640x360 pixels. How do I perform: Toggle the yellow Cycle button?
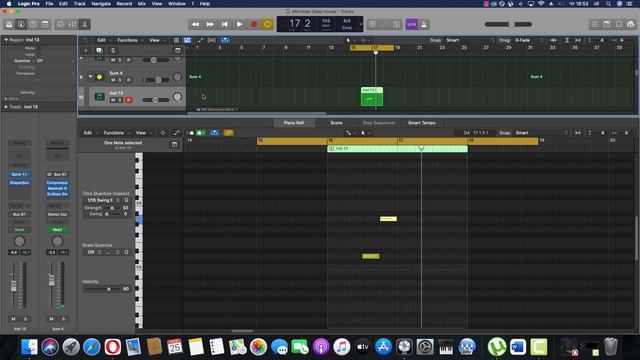pyautogui.click(x=267, y=24)
